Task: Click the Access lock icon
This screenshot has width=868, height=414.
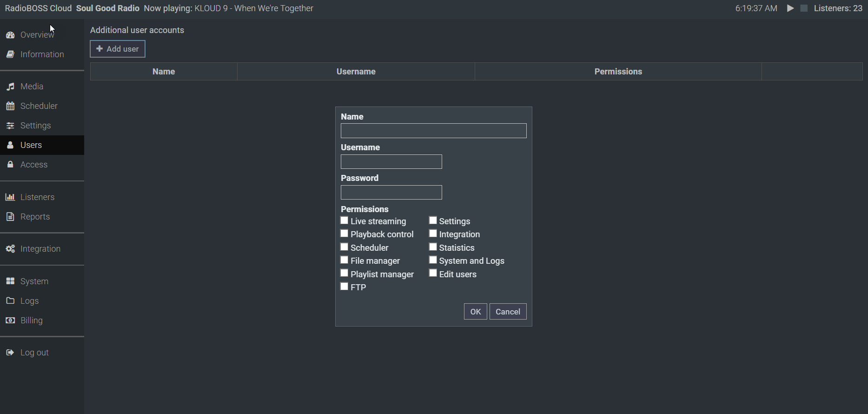Action: click(x=10, y=165)
